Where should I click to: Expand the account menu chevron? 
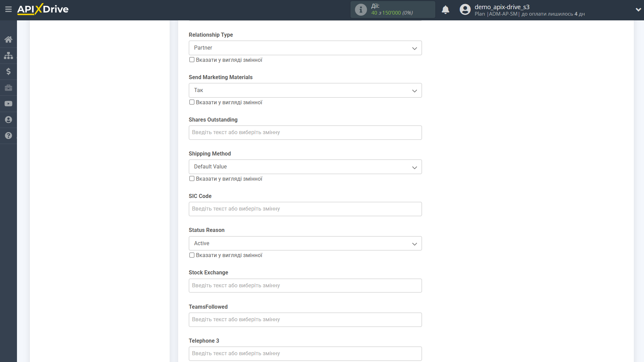click(x=638, y=10)
